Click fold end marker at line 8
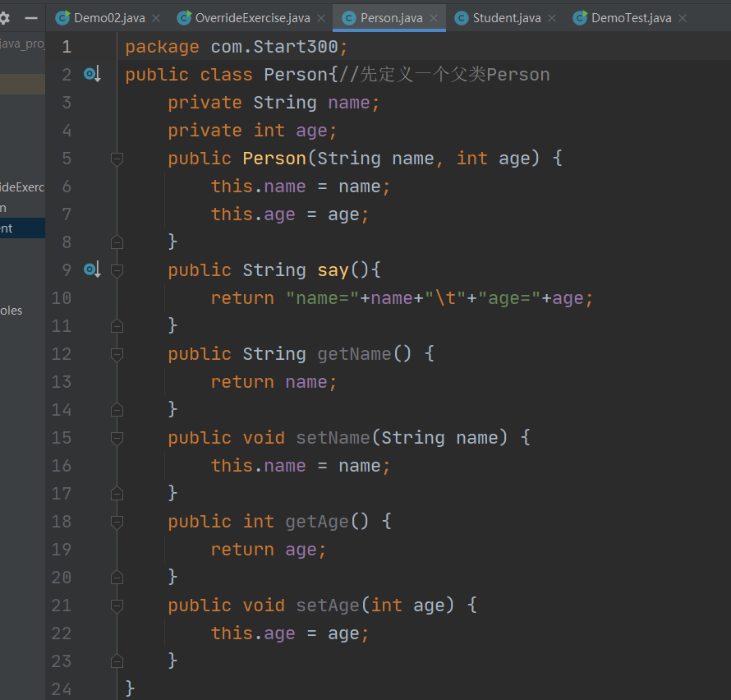 117,242
